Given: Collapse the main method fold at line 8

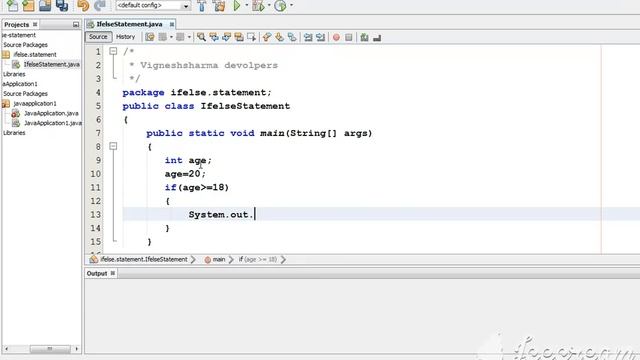Looking at the screenshot, I should (113, 146).
